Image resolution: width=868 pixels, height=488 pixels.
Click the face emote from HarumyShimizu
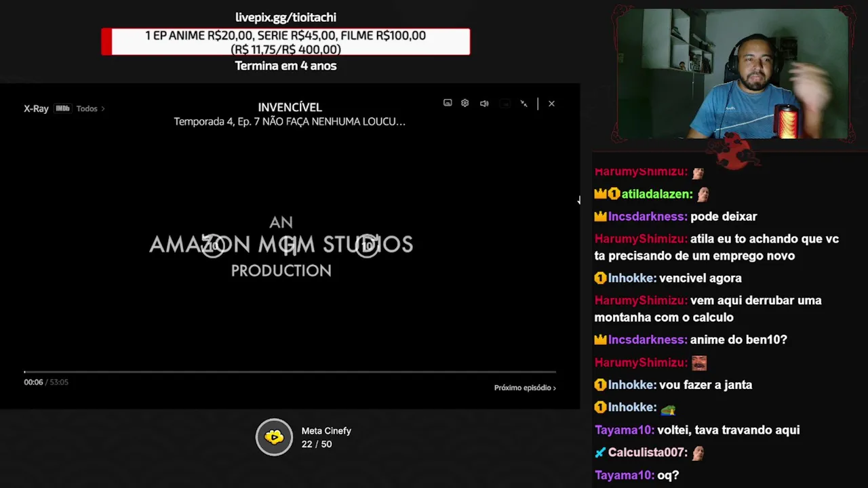(x=699, y=363)
